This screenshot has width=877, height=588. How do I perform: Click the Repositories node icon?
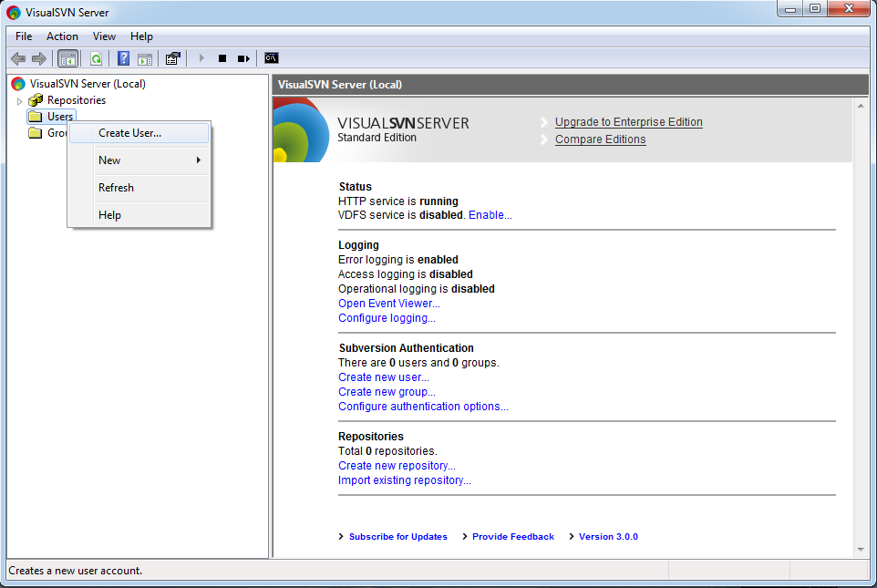pos(36,100)
